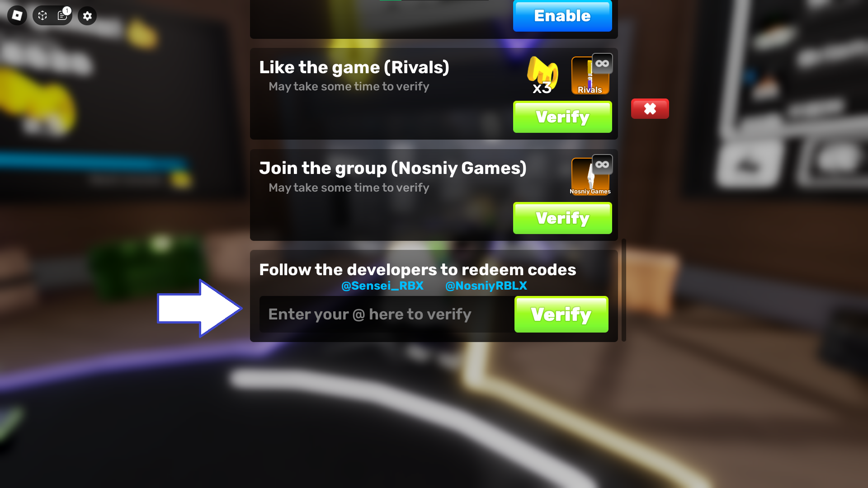Click @Sensei_RBX developer link
The height and width of the screenshot is (488, 868).
pyautogui.click(x=382, y=286)
